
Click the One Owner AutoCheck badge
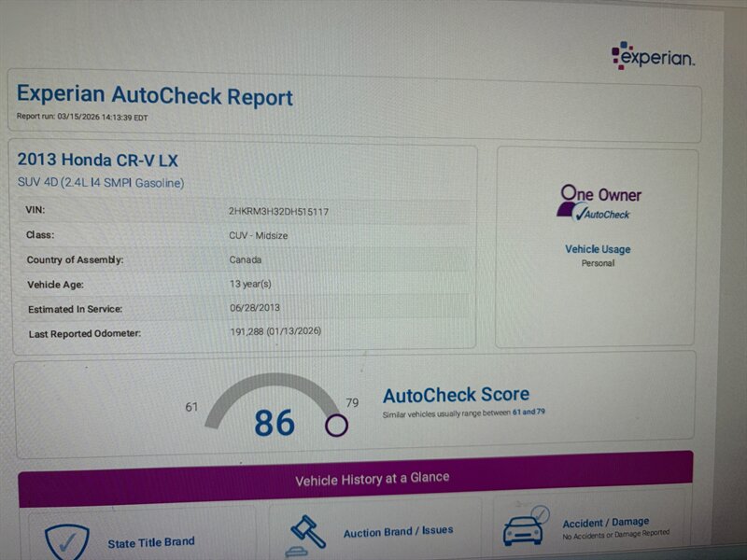(x=599, y=203)
